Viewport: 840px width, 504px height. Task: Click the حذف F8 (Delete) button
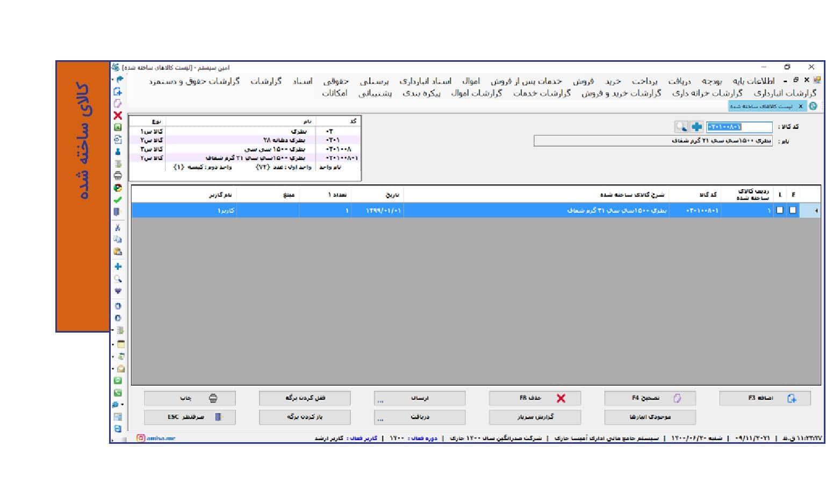tap(535, 398)
